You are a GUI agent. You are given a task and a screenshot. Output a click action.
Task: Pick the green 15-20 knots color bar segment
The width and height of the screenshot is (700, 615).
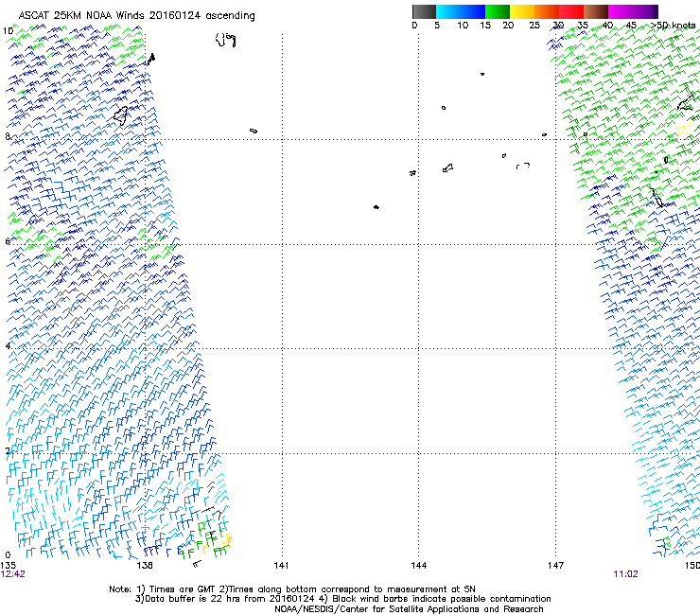(498, 11)
